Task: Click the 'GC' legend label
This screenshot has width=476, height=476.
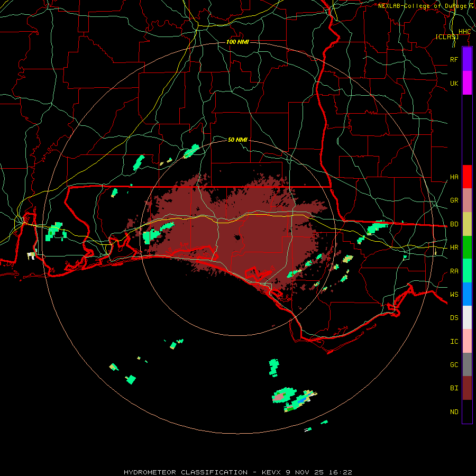Action: pyautogui.click(x=454, y=365)
